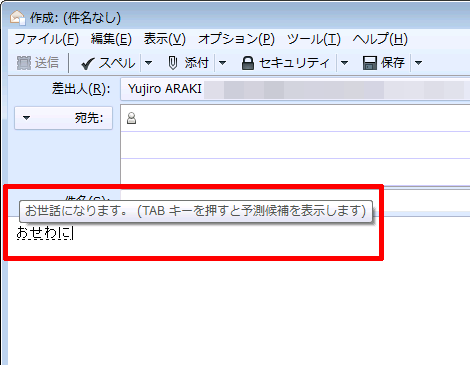Click the 添付 attach paperclip button
470x365 pixels.
(189, 63)
